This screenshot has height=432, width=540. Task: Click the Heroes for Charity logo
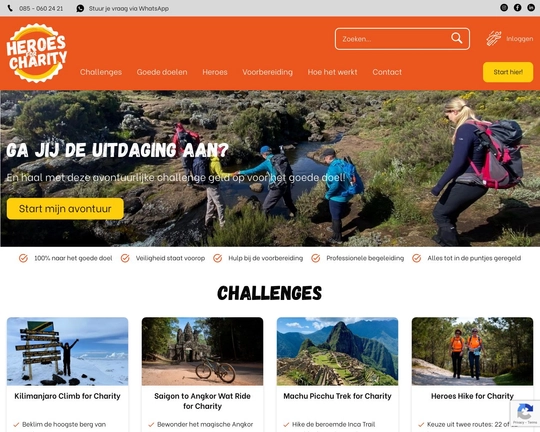click(37, 53)
